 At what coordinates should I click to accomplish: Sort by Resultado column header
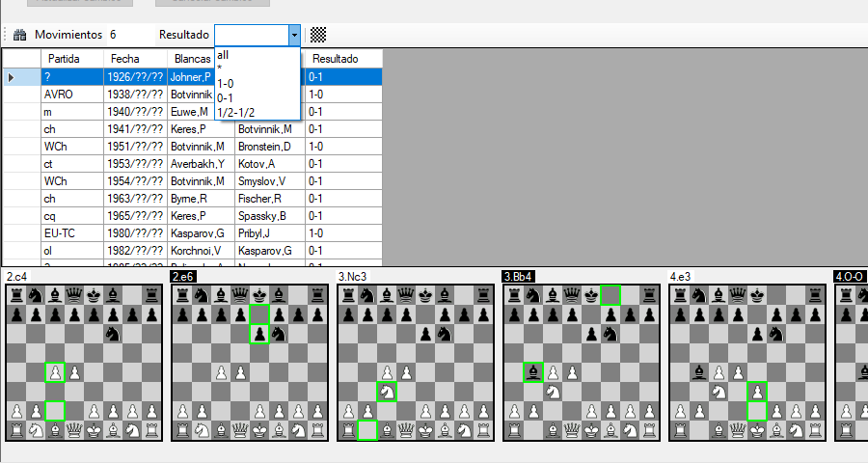tap(343, 59)
